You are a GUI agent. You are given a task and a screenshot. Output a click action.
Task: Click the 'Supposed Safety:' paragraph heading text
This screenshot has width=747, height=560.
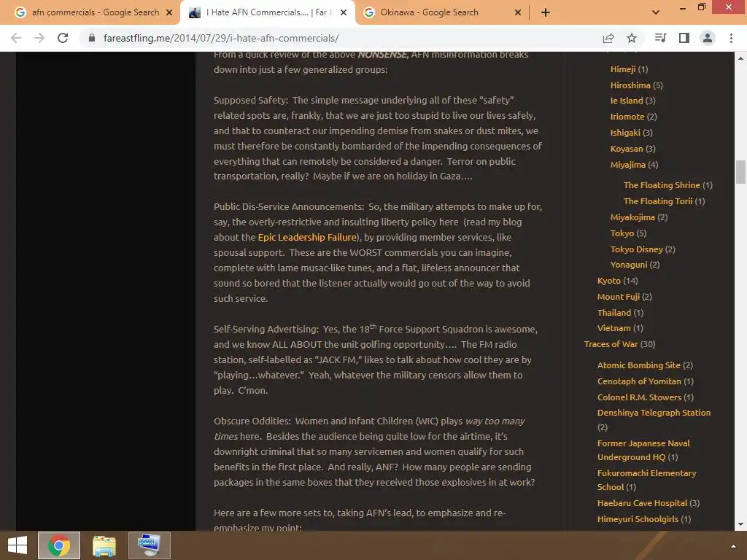(251, 100)
